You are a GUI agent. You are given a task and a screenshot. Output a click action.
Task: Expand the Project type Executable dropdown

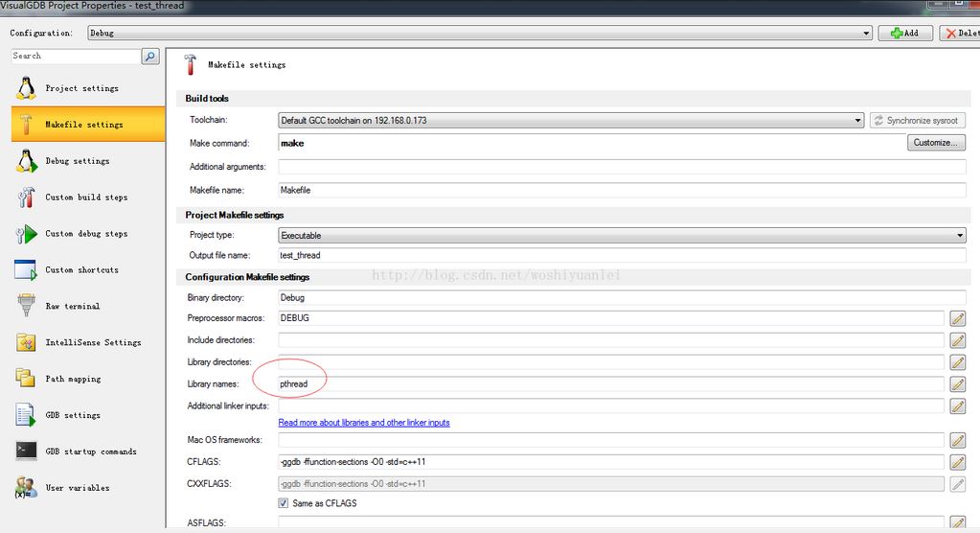point(960,235)
